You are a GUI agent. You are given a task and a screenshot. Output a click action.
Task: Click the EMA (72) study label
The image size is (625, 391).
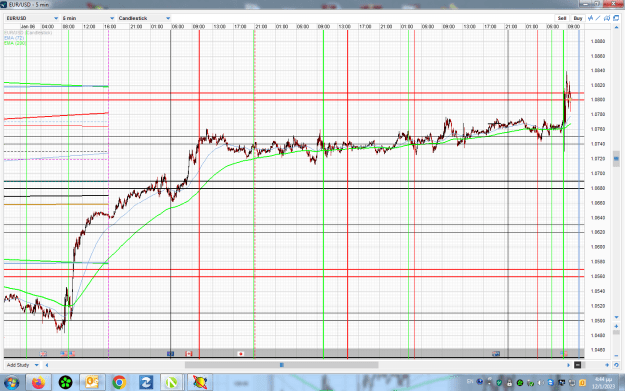pos(14,38)
